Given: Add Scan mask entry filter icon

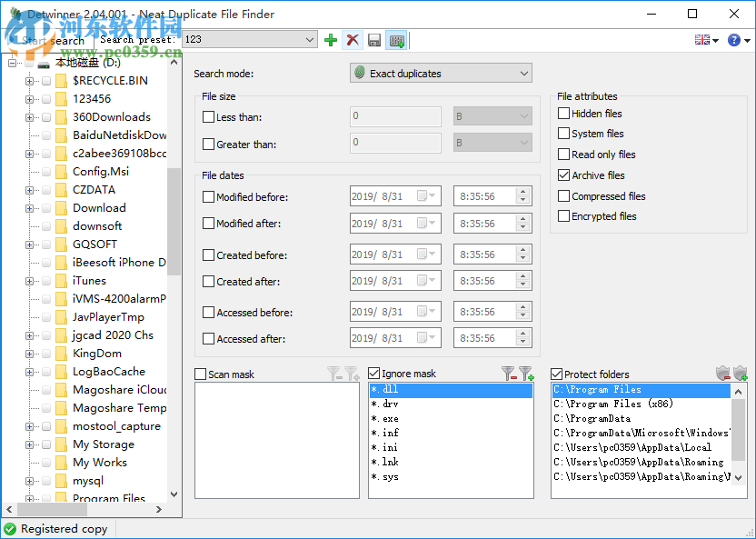Looking at the screenshot, I should pos(352,374).
